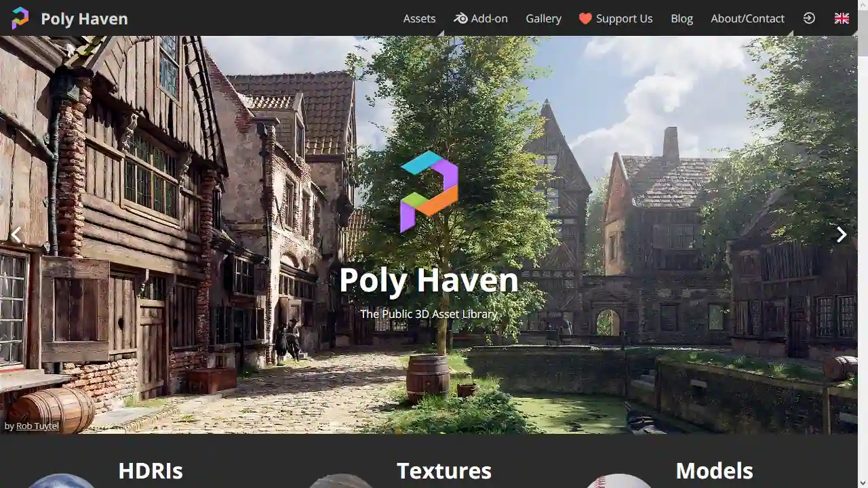This screenshot has height=488, width=868.
Task: Select the Blog navigation entry
Action: point(682,18)
